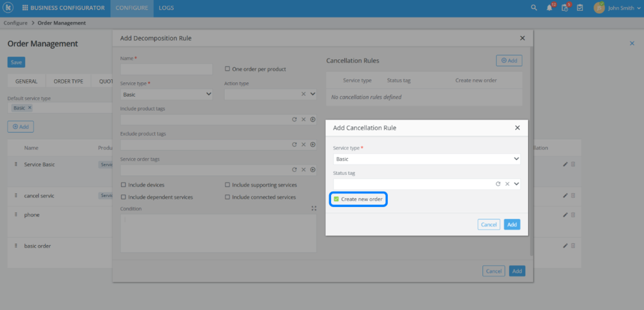Click Add in Cancellation Rule dialog
The width and height of the screenshot is (644, 310).
pyautogui.click(x=512, y=224)
